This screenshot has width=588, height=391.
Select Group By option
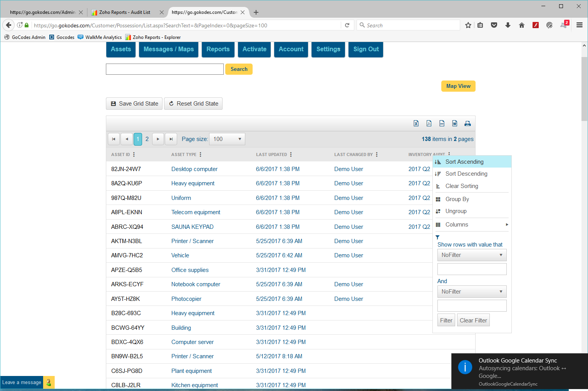pyautogui.click(x=472, y=199)
